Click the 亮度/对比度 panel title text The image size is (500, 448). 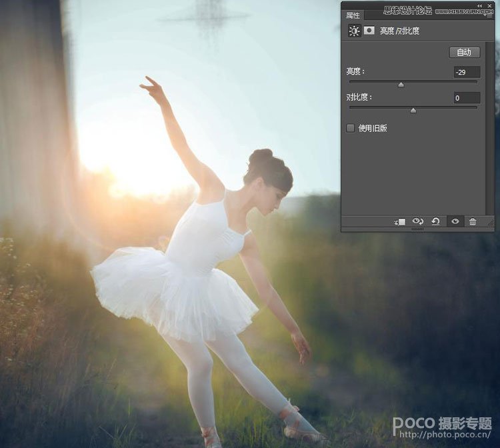click(399, 31)
